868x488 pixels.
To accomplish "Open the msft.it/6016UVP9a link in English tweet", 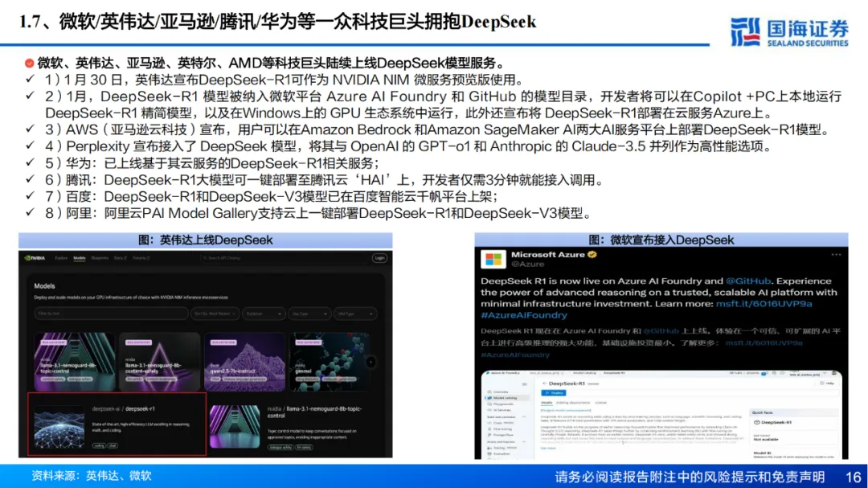I will click(764, 304).
